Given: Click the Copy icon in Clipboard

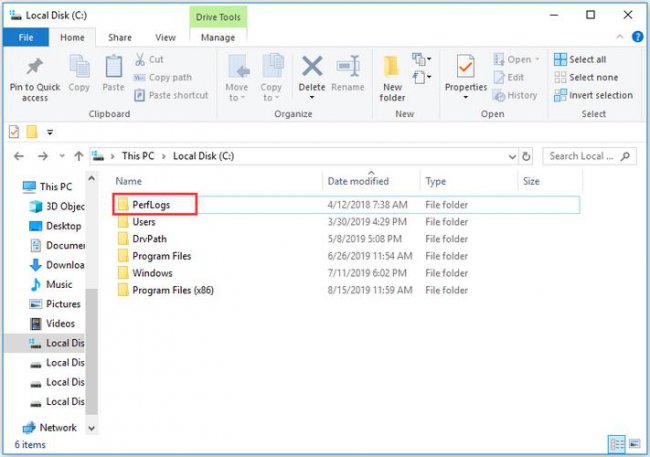Looking at the screenshot, I should tap(79, 67).
